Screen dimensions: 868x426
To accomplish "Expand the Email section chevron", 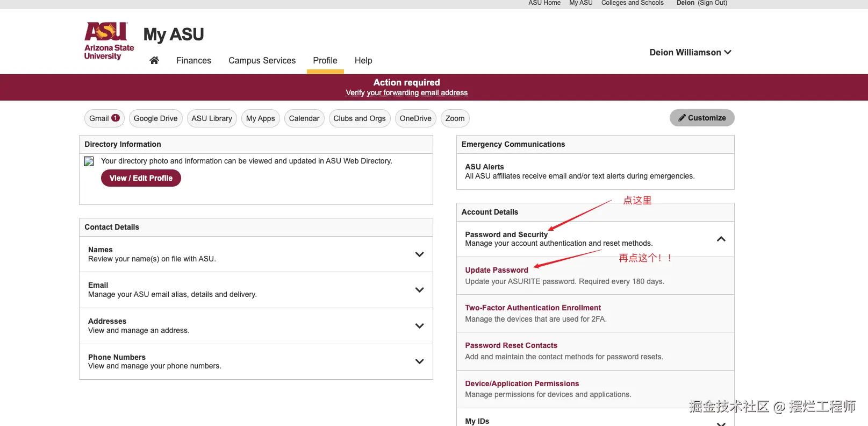I will coord(419,290).
